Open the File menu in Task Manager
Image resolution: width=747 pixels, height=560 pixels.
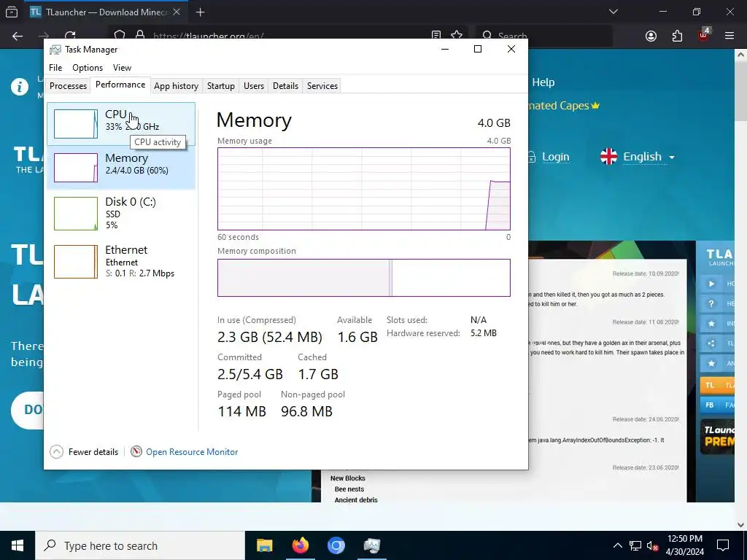coord(55,68)
